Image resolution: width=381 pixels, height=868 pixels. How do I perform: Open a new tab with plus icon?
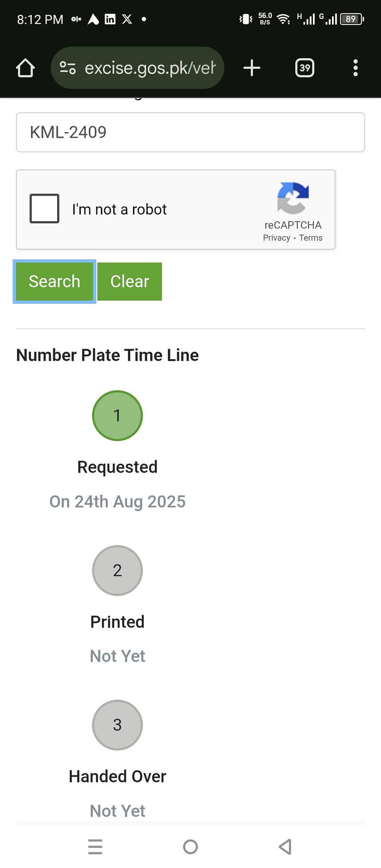pos(251,68)
